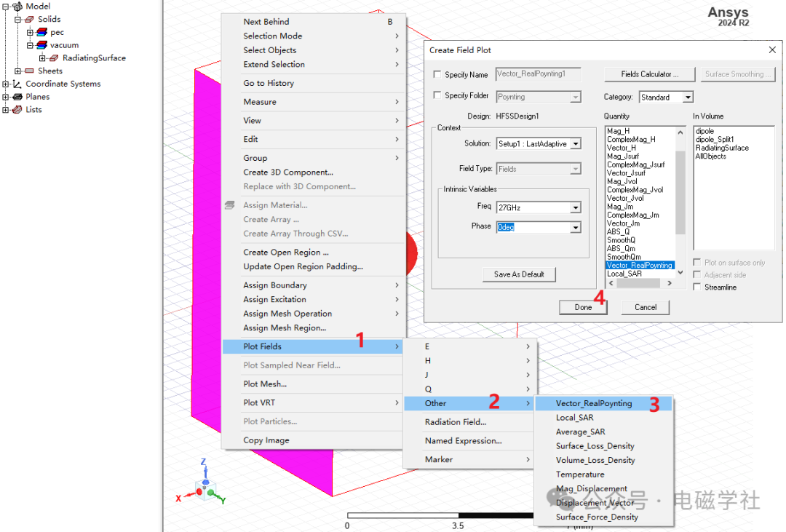Open the Category dropdown
The width and height of the screenshot is (786, 532).
pyautogui.click(x=688, y=98)
